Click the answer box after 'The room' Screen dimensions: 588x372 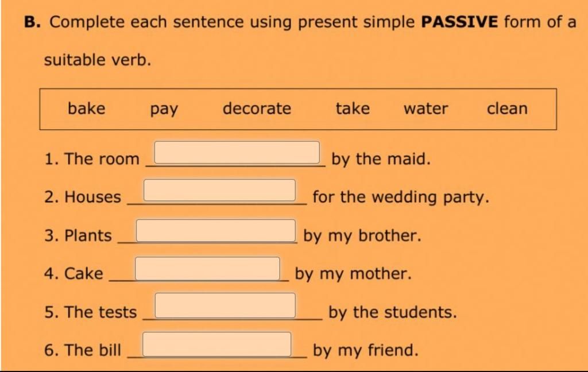pyautogui.click(x=237, y=153)
